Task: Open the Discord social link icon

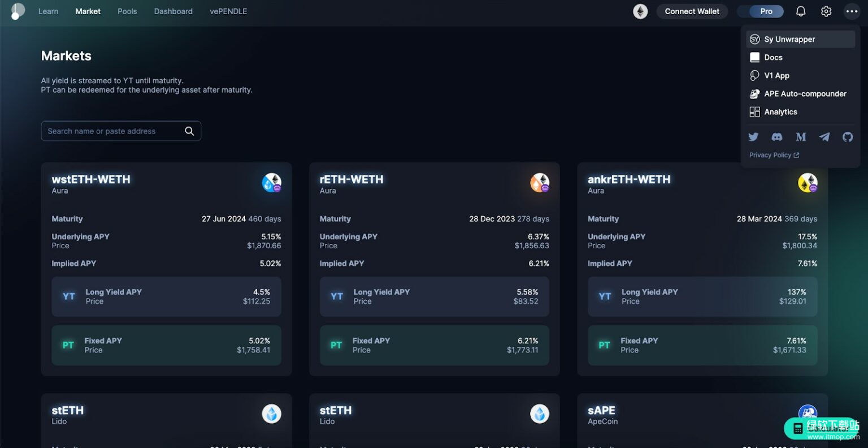Action: coord(777,137)
